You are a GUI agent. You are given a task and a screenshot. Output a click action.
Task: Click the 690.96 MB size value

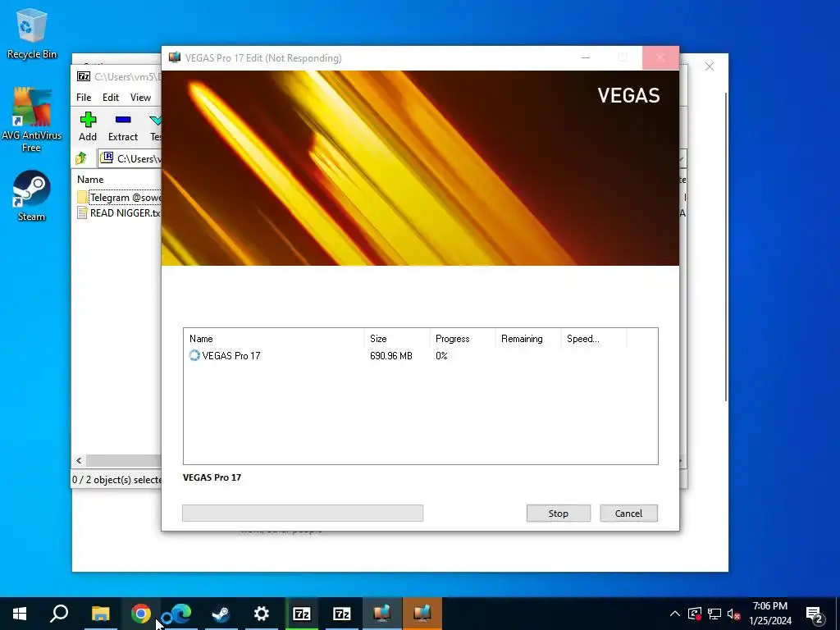(x=391, y=356)
